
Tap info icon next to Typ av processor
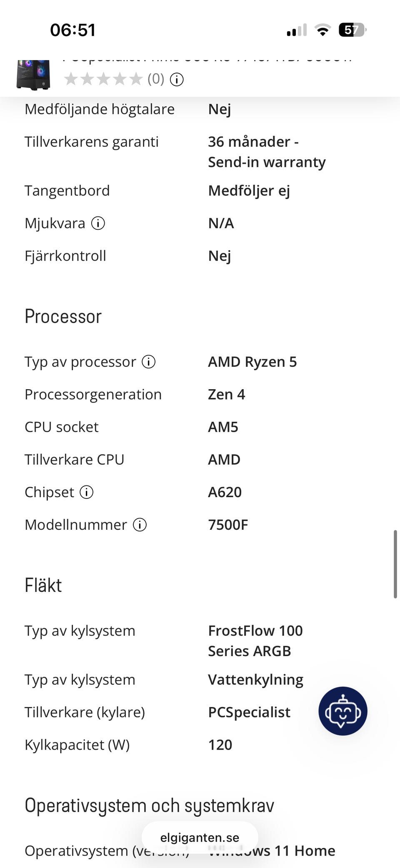[x=149, y=362]
